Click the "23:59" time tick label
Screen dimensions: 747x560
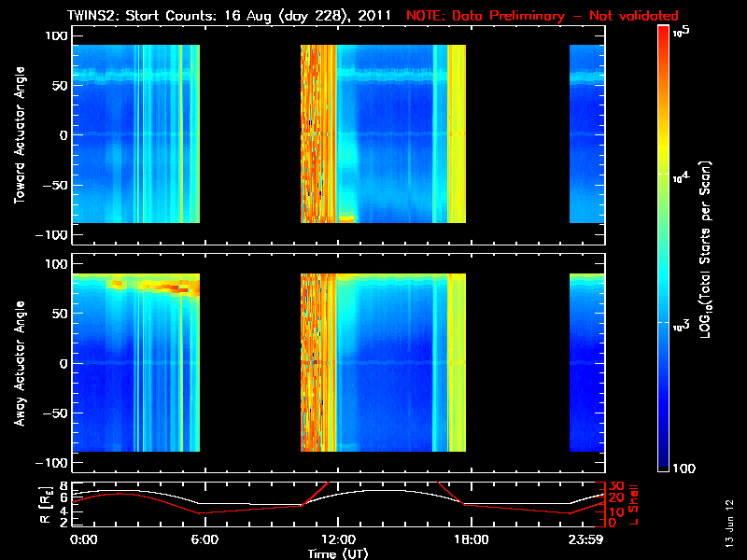click(586, 539)
